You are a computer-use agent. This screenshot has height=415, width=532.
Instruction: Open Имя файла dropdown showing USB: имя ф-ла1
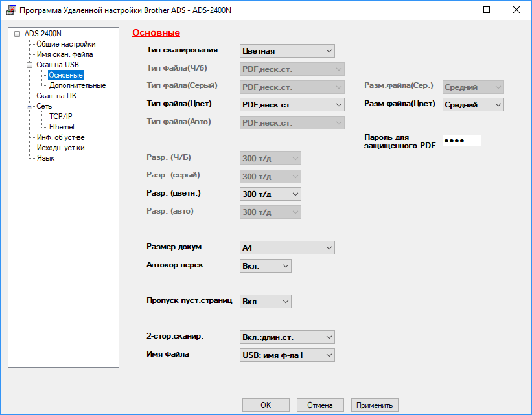click(287, 355)
